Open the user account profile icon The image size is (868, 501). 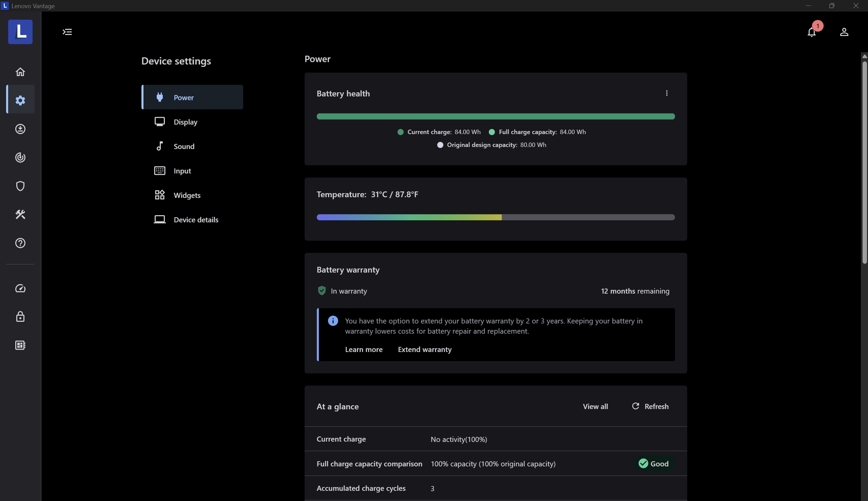(844, 32)
